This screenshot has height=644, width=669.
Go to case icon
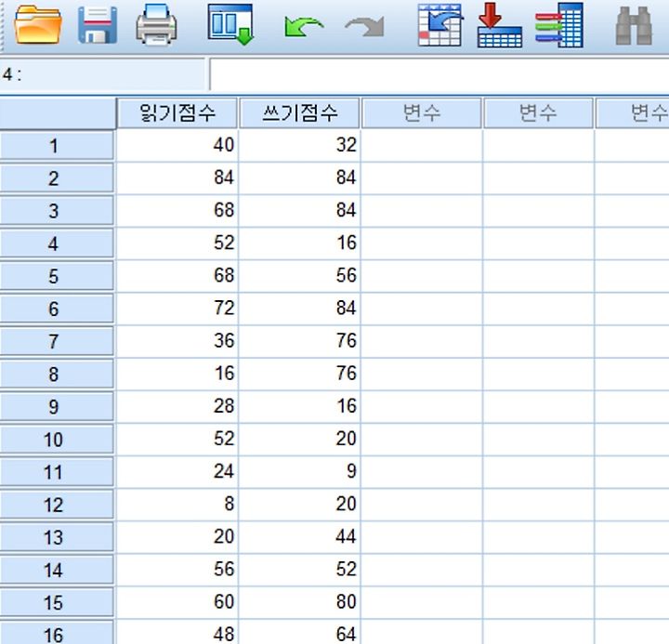point(440,25)
